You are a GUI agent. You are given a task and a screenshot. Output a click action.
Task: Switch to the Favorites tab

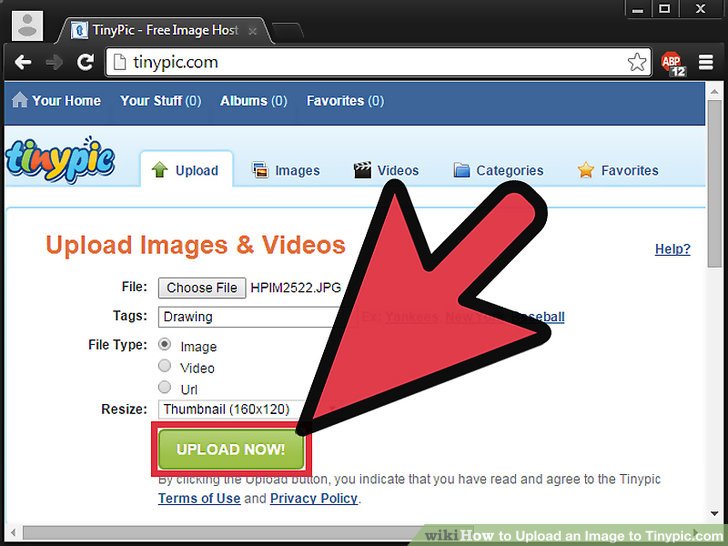click(618, 170)
